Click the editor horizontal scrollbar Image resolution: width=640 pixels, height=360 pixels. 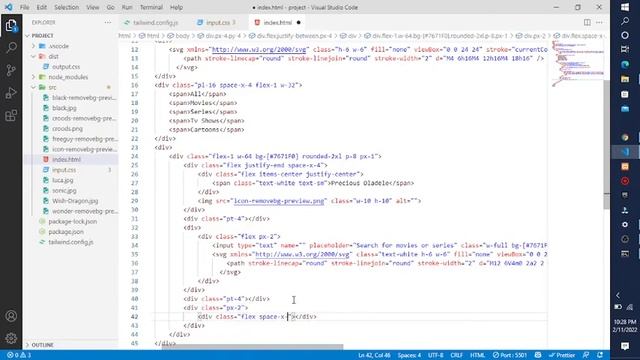click(x=252, y=347)
